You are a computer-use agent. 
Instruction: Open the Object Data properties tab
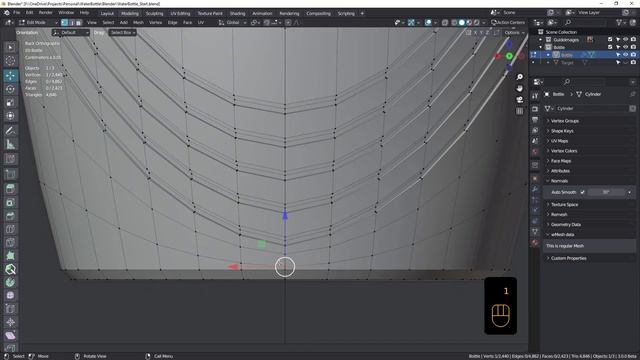coord(535,232)
